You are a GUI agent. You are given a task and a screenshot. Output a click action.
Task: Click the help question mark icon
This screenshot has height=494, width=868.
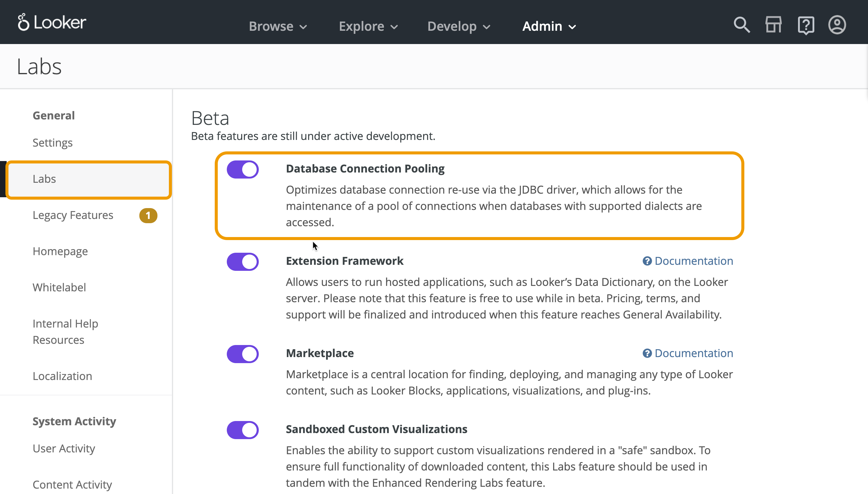click(806, 25)
